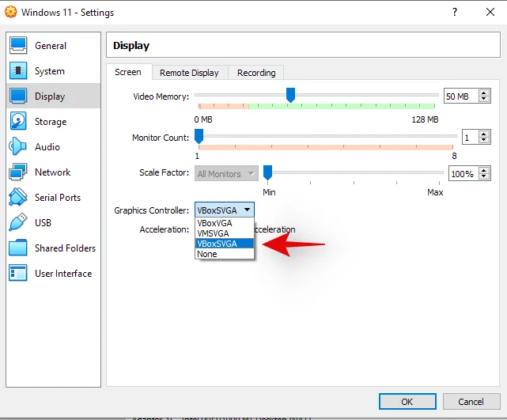Click the 100% scale factor field
The width and height of the screenshot is (507, 420).
click(463, 174)
